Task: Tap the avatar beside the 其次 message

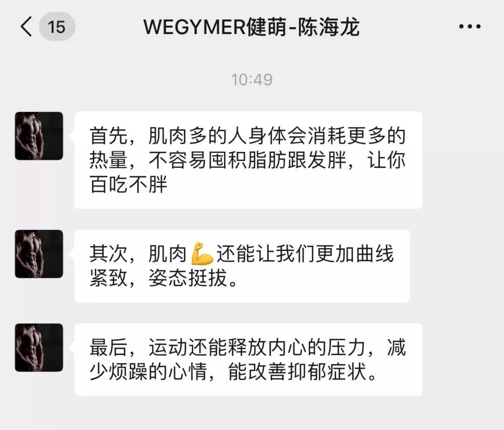Action: coord(39,254)
